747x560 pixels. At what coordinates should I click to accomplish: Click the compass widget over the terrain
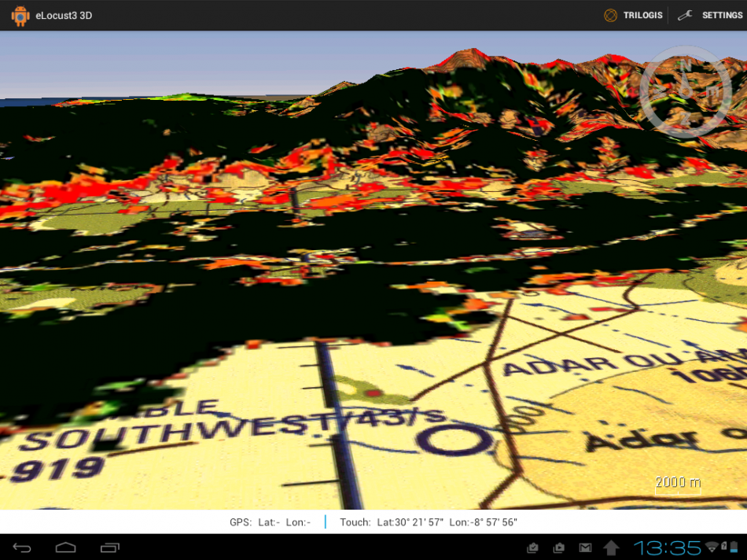tap(685, 91)
